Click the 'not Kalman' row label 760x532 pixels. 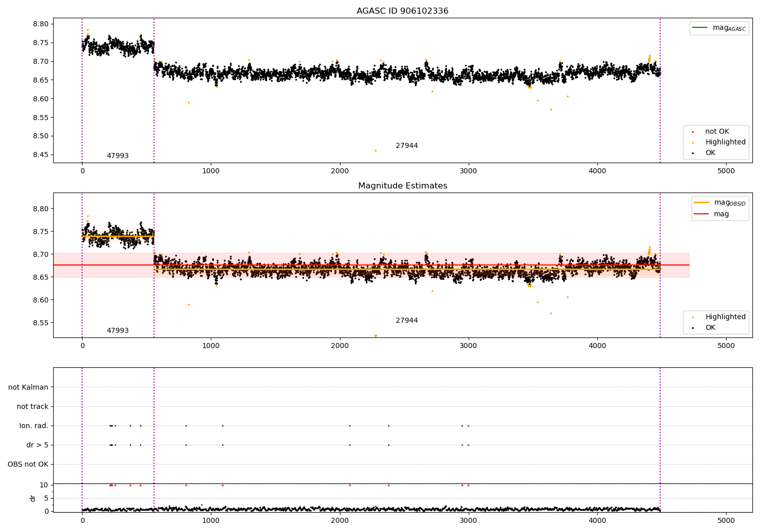click(x=28, y=387)
